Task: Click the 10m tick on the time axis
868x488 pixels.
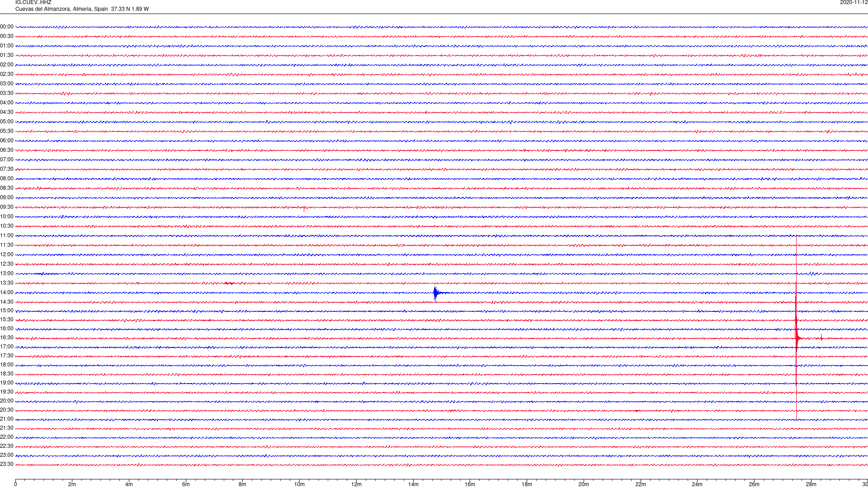Action: pyautogui.click(x=299, y=484)
